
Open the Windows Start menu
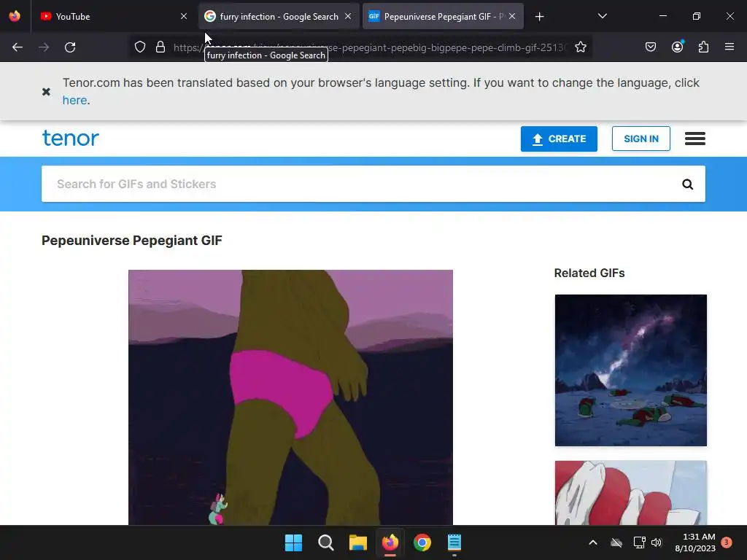click(x=293, y=542)
